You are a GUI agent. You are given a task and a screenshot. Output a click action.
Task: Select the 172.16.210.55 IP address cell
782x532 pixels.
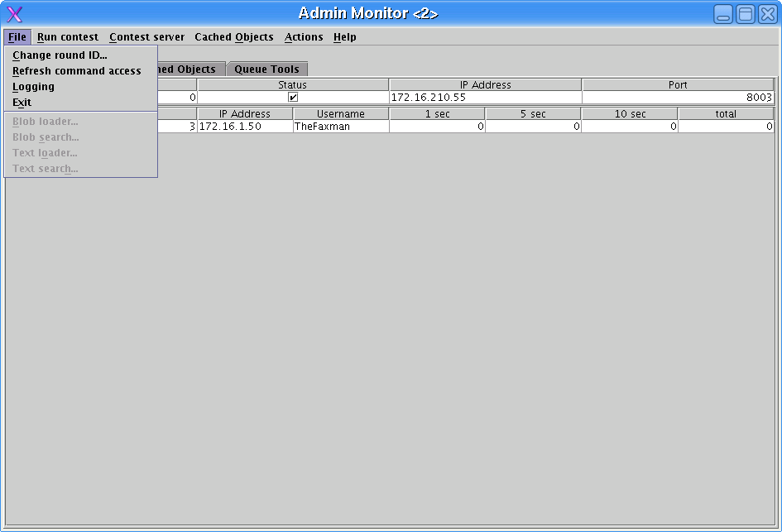point(485,98)
